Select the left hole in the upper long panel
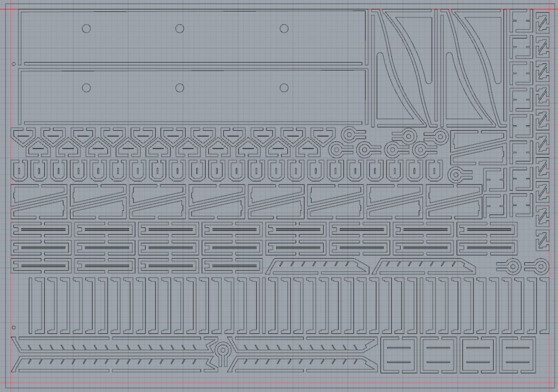This screenshot has width=558, height=392. pyautogui.click(x=86, y=28)
